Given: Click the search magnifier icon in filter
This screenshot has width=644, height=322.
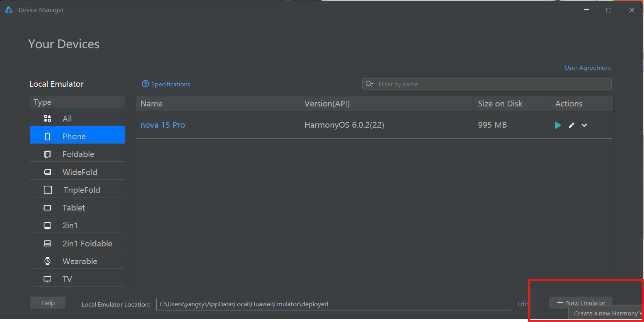Looking at the screenshot, I should 369,84.
